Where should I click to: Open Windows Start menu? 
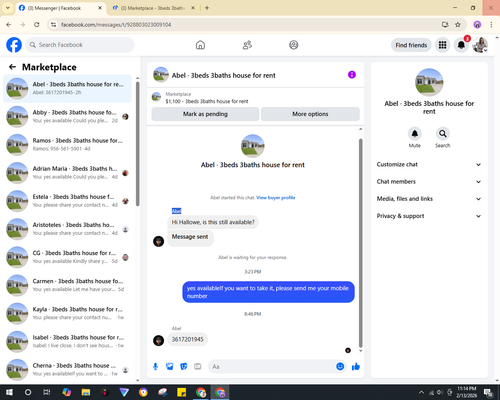click(x=9, y=392)
